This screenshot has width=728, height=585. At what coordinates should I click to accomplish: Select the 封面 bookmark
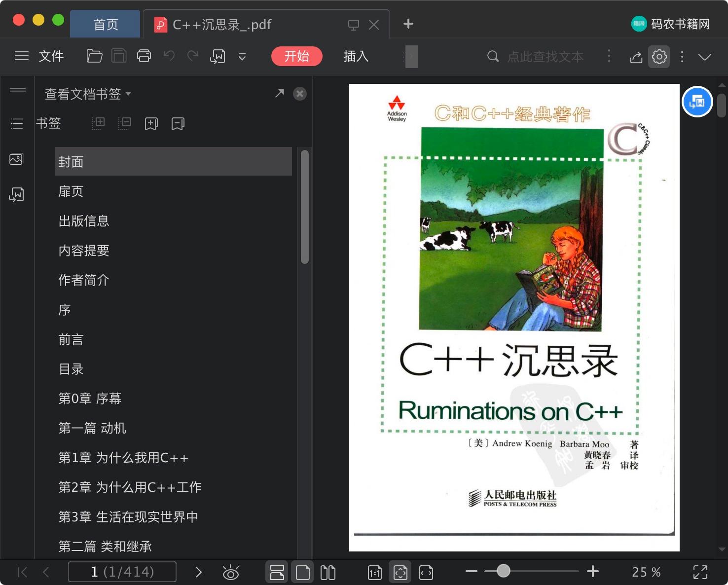(174, 161)
